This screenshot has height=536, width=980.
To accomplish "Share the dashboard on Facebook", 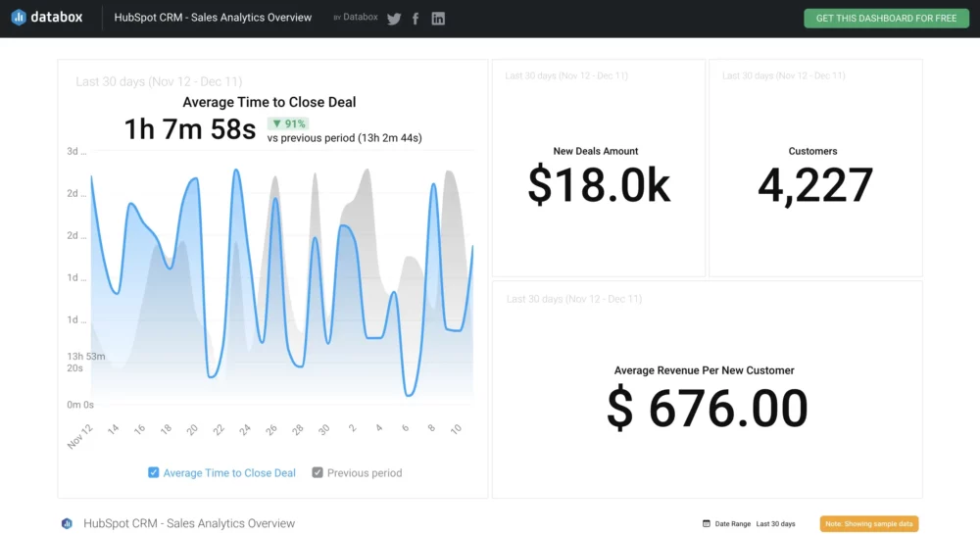I will (416, 19).
